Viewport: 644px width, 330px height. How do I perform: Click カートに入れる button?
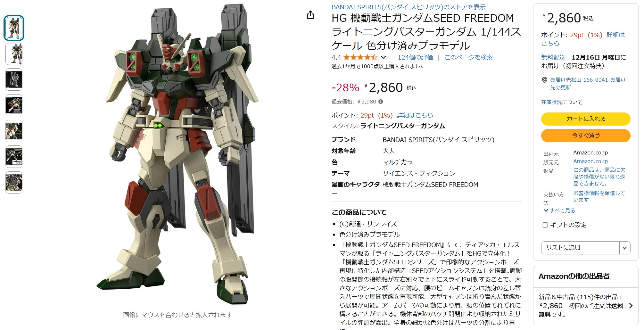[x=586, y=119]
